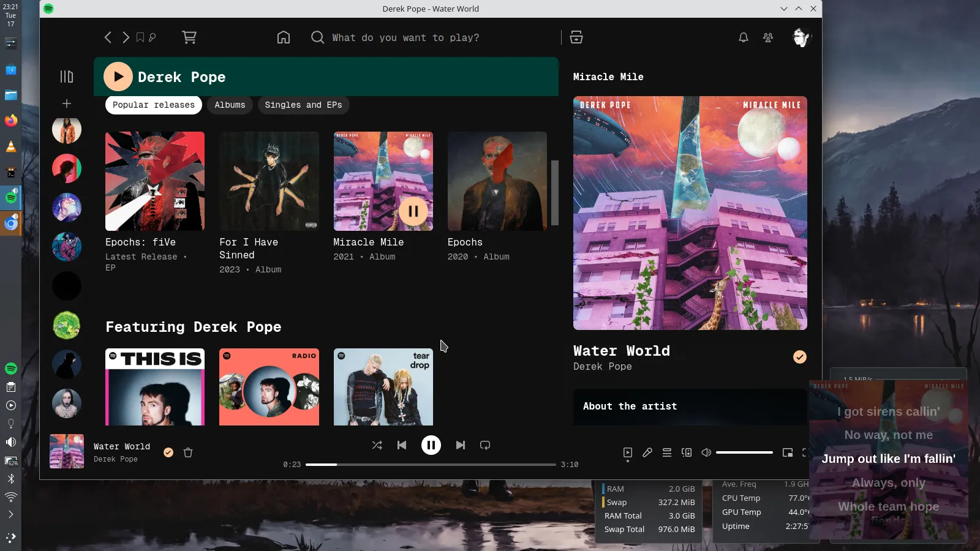
Task: Expand Your Library icon in sidebar
Action: tap(67, 77)
